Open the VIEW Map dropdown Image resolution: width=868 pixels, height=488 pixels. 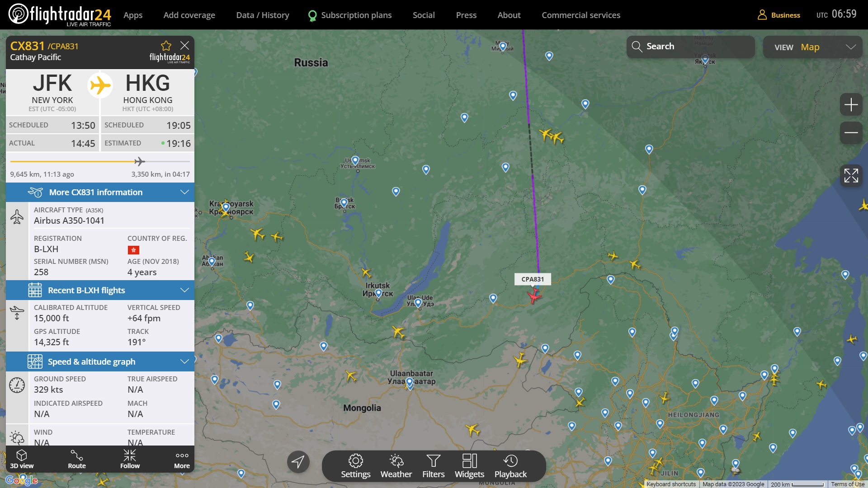812,47
